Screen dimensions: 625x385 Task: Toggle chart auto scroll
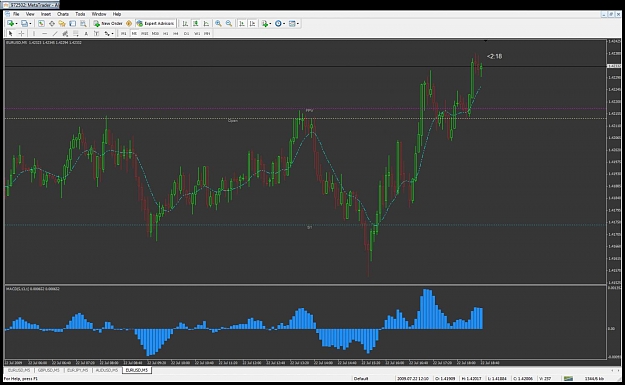[x=242, y=24]
